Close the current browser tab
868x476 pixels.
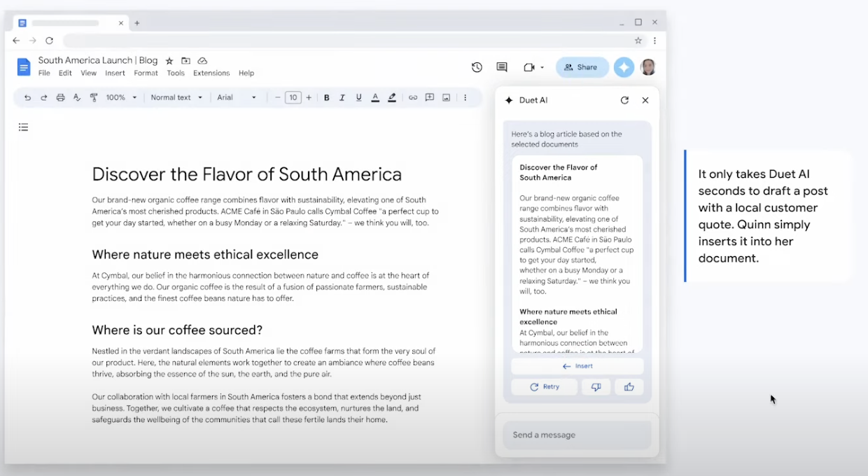click(120, 23)
